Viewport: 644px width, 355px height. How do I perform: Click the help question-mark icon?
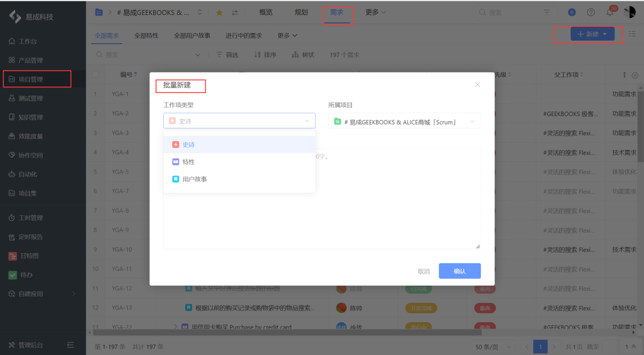point(590,11)
